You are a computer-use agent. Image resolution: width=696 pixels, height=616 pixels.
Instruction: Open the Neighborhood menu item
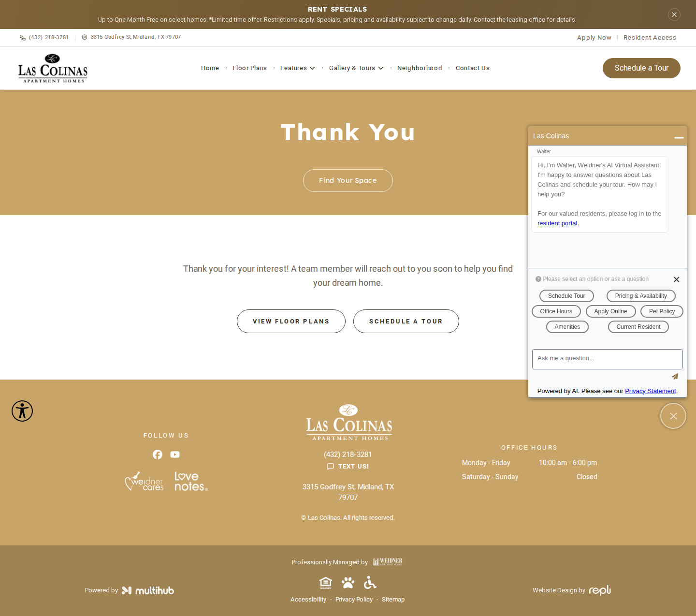coord(420,68)
